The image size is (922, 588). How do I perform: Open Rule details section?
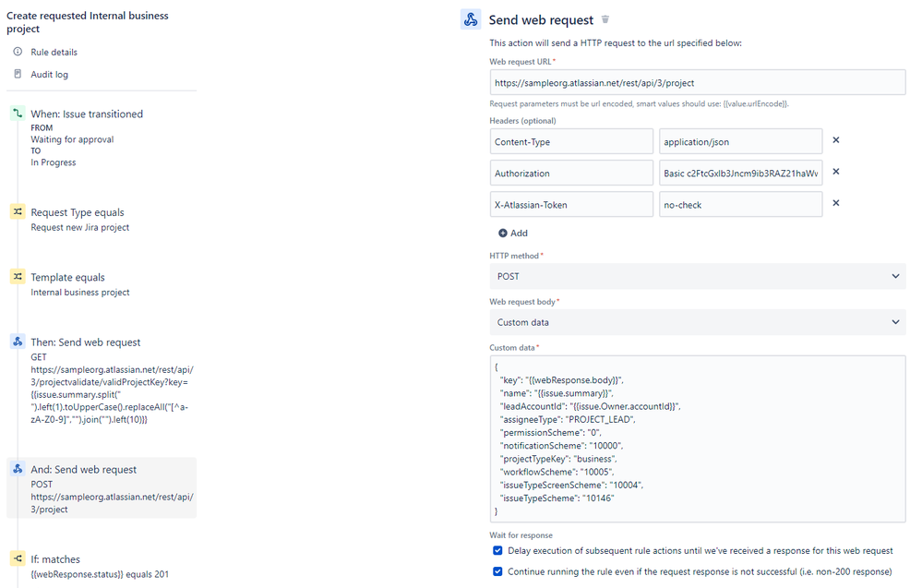point(54,52)
